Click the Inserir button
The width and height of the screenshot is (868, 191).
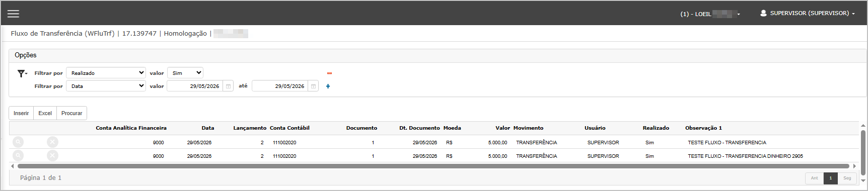coord(21,113)
